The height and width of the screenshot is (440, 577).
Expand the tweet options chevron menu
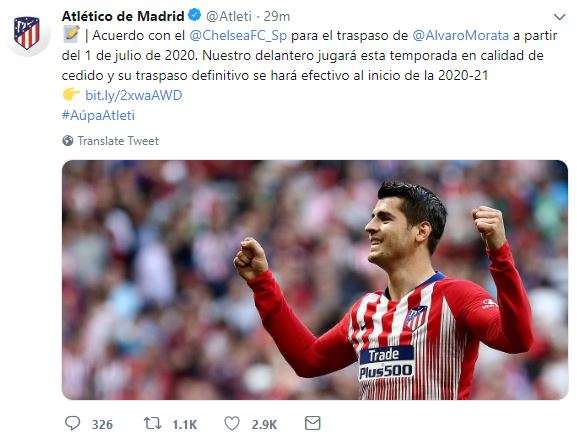click(560, 17)
